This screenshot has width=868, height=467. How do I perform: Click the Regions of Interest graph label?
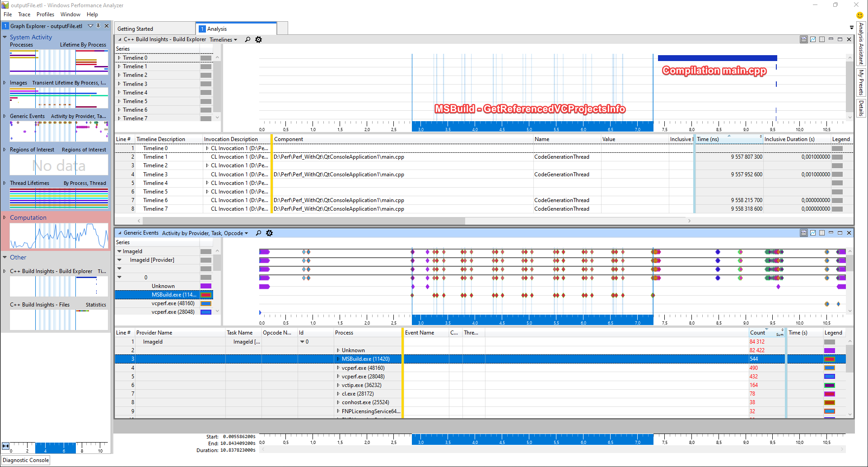tap(32, 150)
